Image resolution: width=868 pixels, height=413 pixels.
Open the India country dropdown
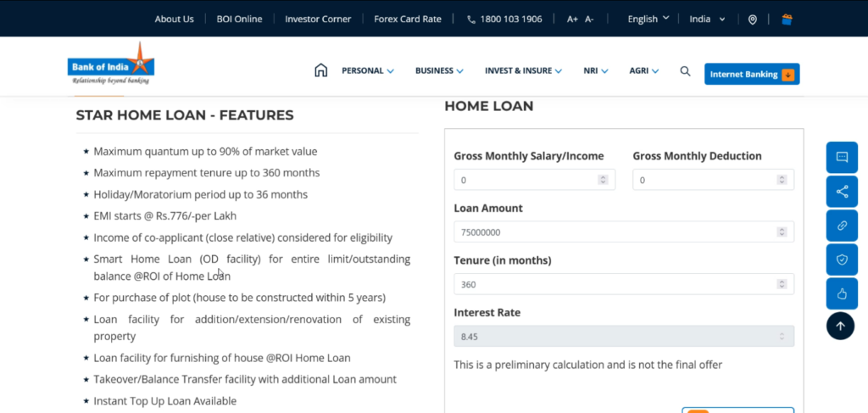click(707, 19)
